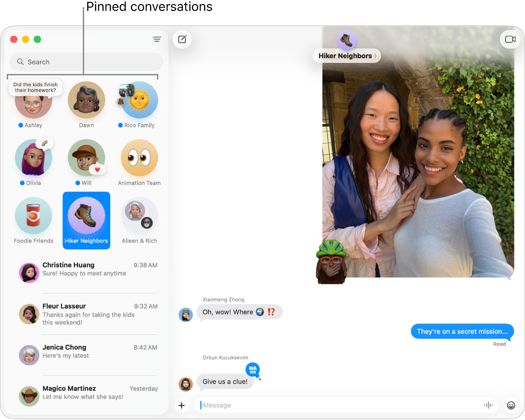
Task: Open the conversation filter options
Action: click(157, 39)
